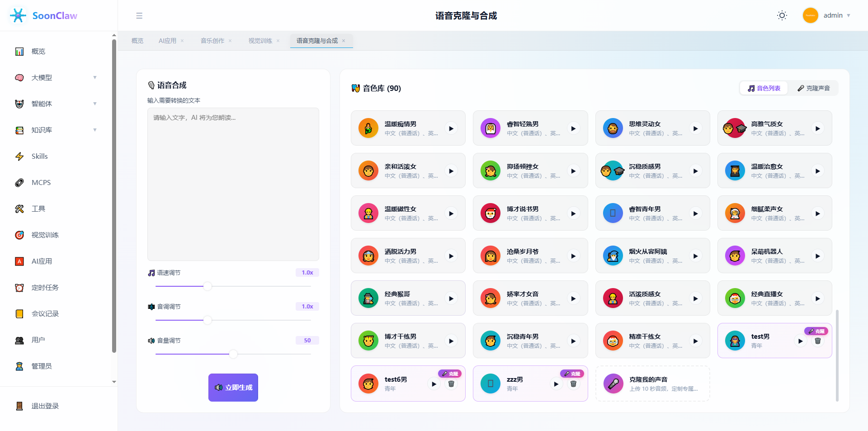Click the voice library vertical scrollbar

[x=837, y=355]
